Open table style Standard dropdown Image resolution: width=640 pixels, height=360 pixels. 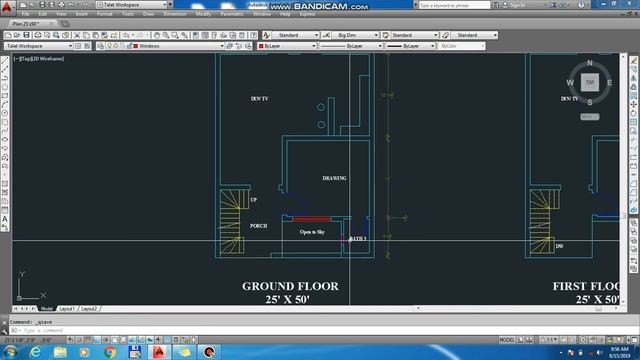coord(414,36)
